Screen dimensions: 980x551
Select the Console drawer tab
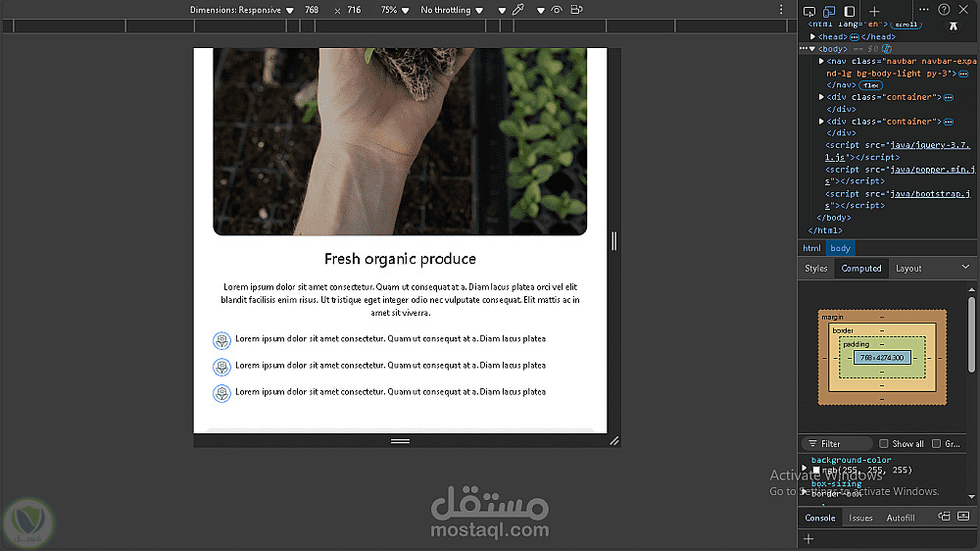point(820,518)
